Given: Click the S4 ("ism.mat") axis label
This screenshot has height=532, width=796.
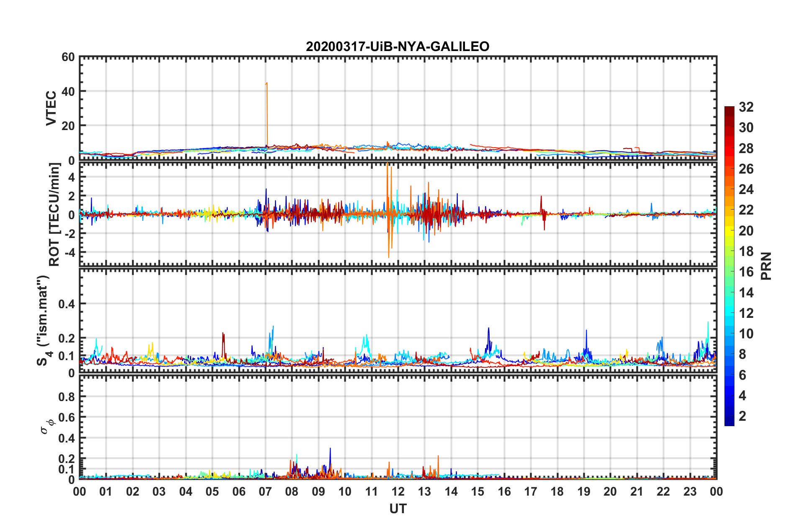Looking at the screenshot, I should coord(44,320).
